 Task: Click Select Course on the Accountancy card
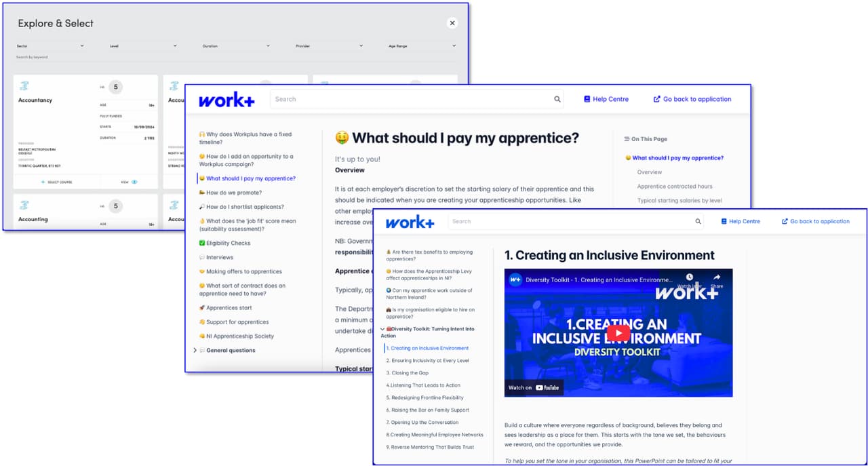[x=56, y=182]
